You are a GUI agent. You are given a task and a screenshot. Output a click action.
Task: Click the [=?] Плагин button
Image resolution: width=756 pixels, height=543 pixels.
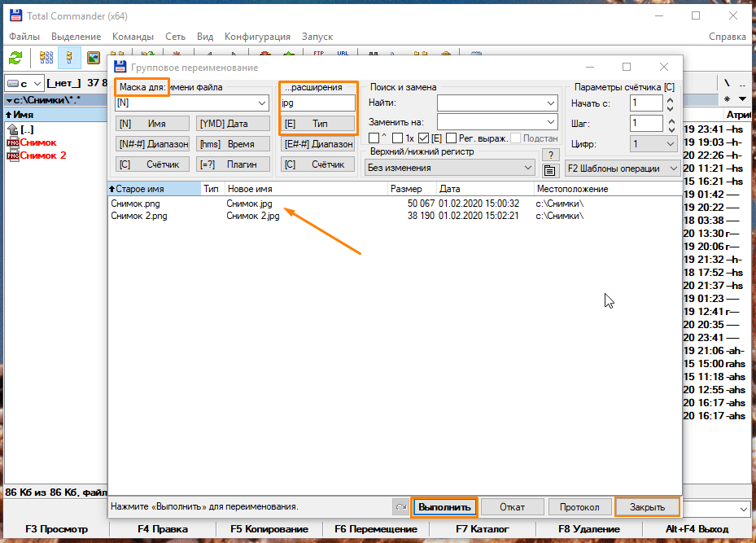[233, 164]
